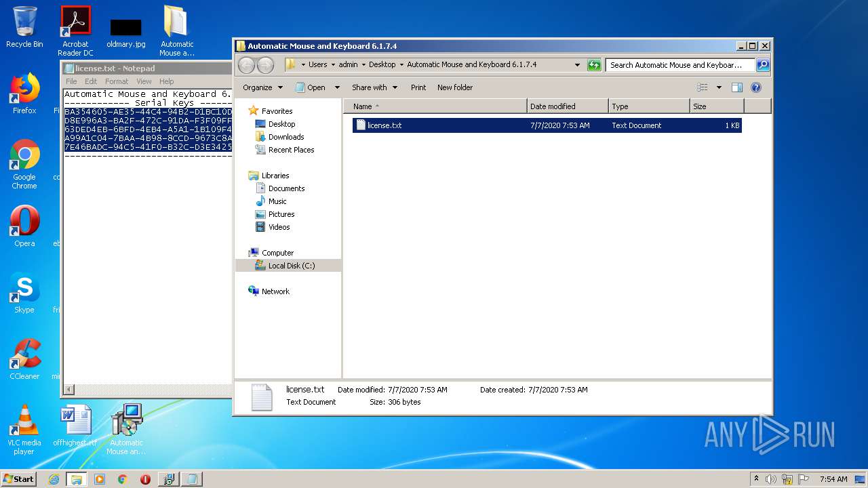Image resolution: width=868 pixels, height=488 pixels.
Task: Click the Print toolbar button
Action: [418, 87]
